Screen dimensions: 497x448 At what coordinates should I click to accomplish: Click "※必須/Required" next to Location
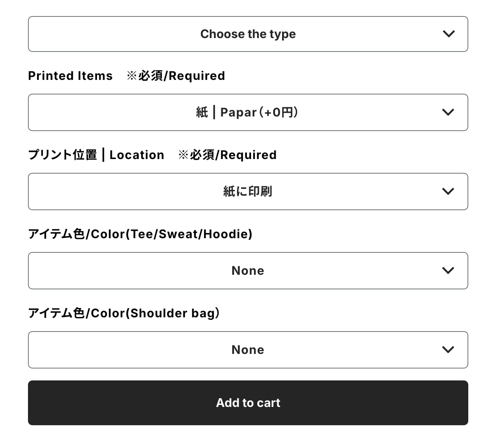click(x=227, y=155)
